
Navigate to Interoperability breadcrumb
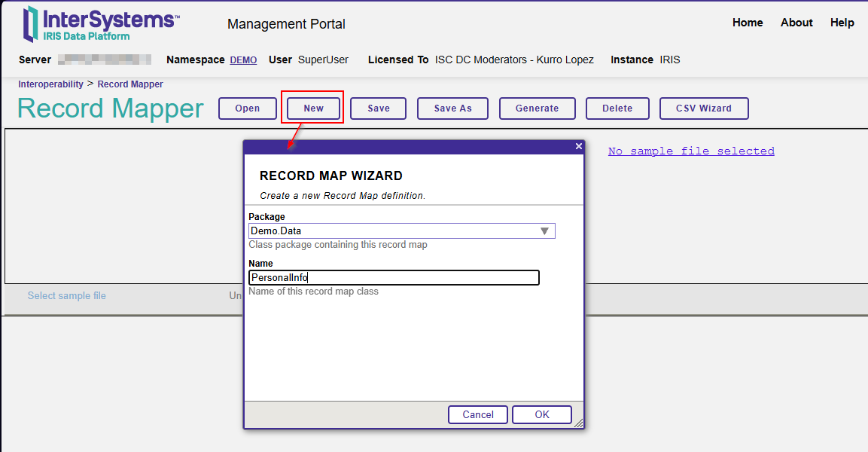50,84
